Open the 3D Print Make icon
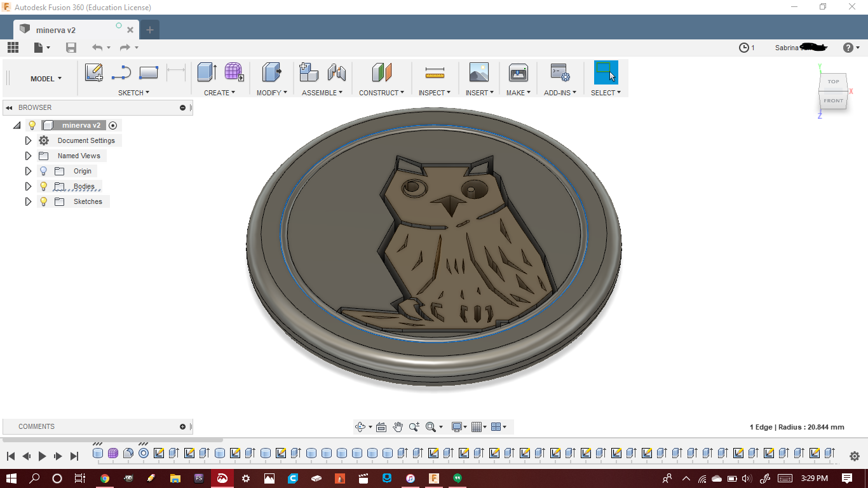868x488 pixels. 519,72
